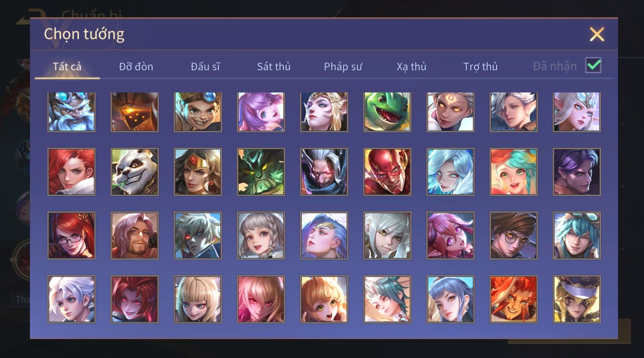Screen dimensions: 644x358
Task: Pick the red-haired woman with glasses hero
Action: pos(71,236)
